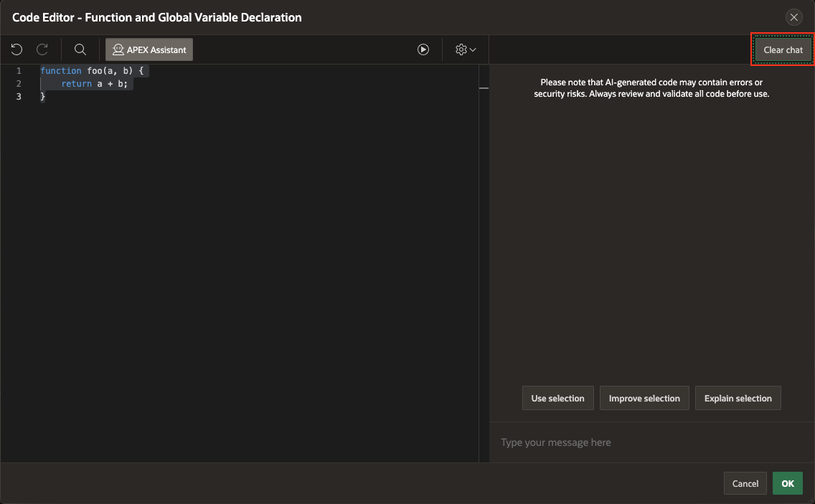Open the magnifying glass Find tool
The width and height of the screenshot is (815, 504).
80,49
